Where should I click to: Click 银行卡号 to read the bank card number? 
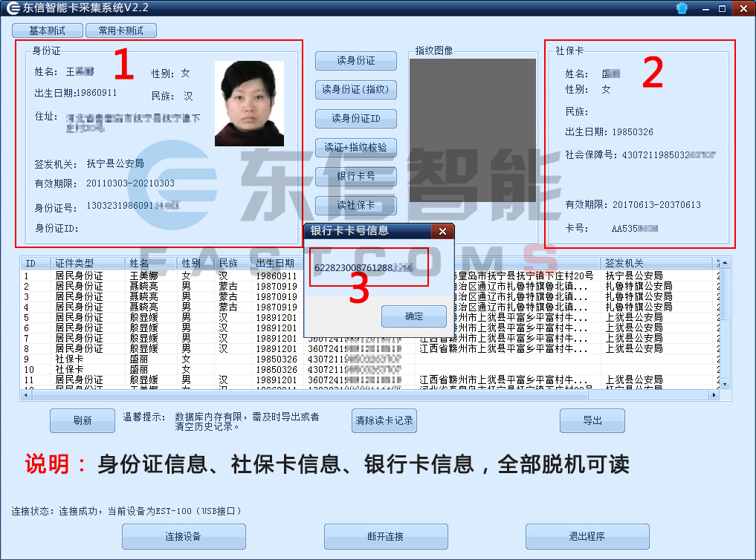355,177
